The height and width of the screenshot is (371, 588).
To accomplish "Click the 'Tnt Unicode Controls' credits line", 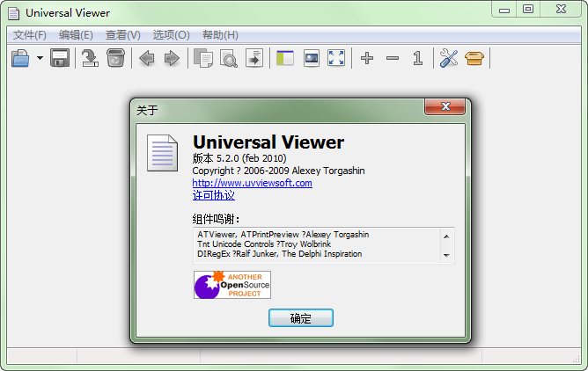I will click(x=264, y=244).
